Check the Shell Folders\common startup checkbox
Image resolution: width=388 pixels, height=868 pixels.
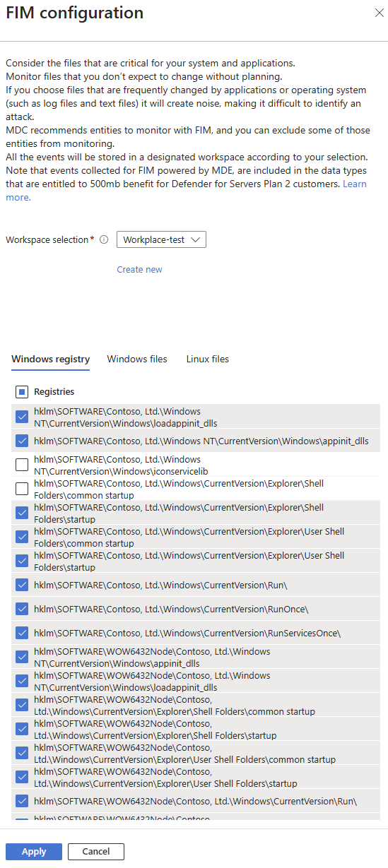click(x=22, y=489)
